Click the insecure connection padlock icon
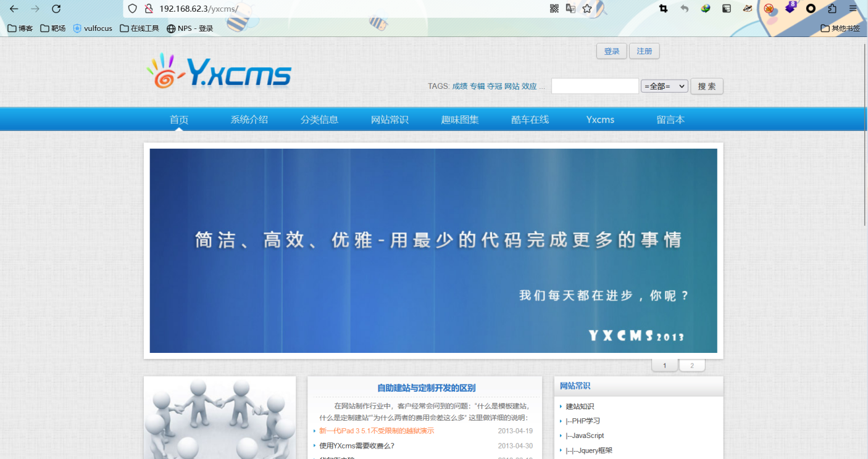This screenshot has height=459, width=868. pyautogui.click(x=148, y=9)
